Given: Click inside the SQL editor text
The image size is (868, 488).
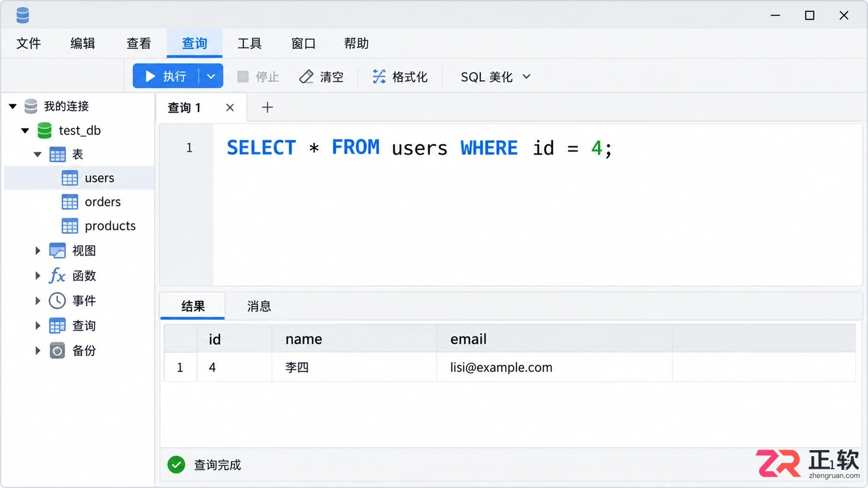Looking at the screenshot, I should tap(419, 148).
